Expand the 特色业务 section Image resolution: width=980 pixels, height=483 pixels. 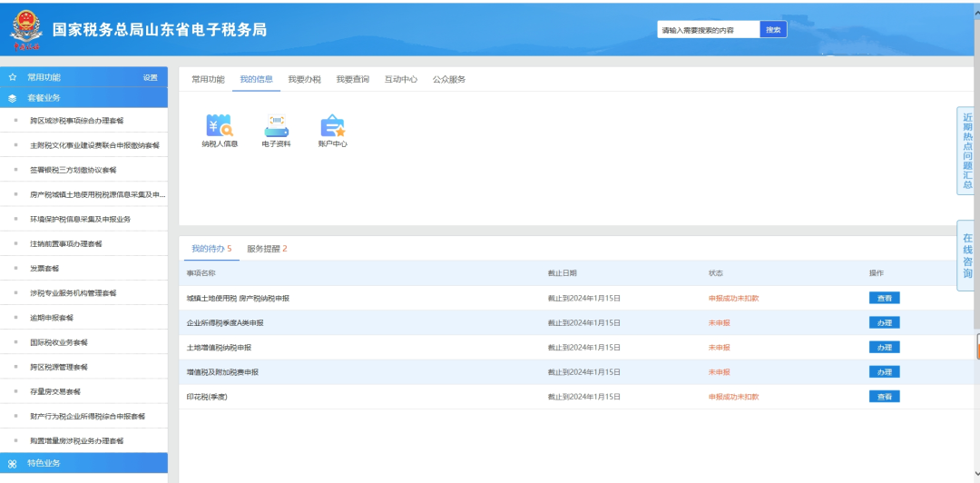[x=83, y=464]
